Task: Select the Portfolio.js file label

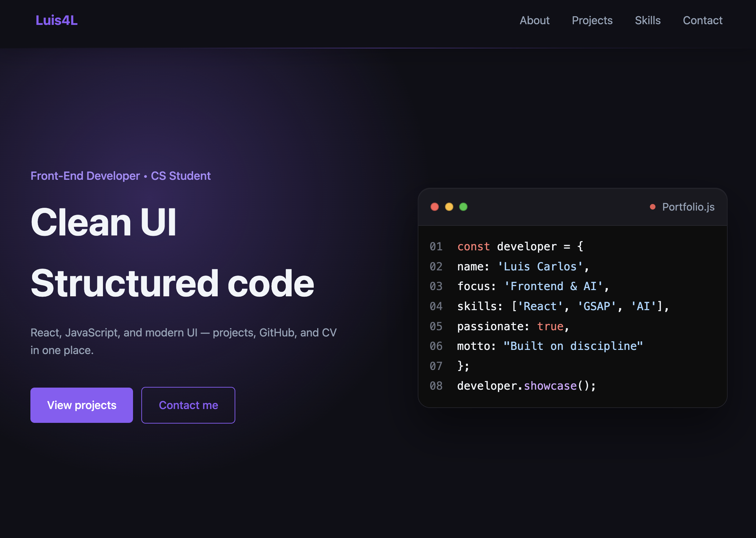Action: (x=688, y=207)
